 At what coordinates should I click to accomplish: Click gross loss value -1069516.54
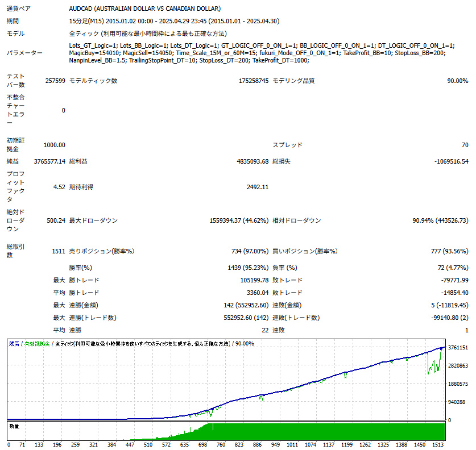[451, 161]
